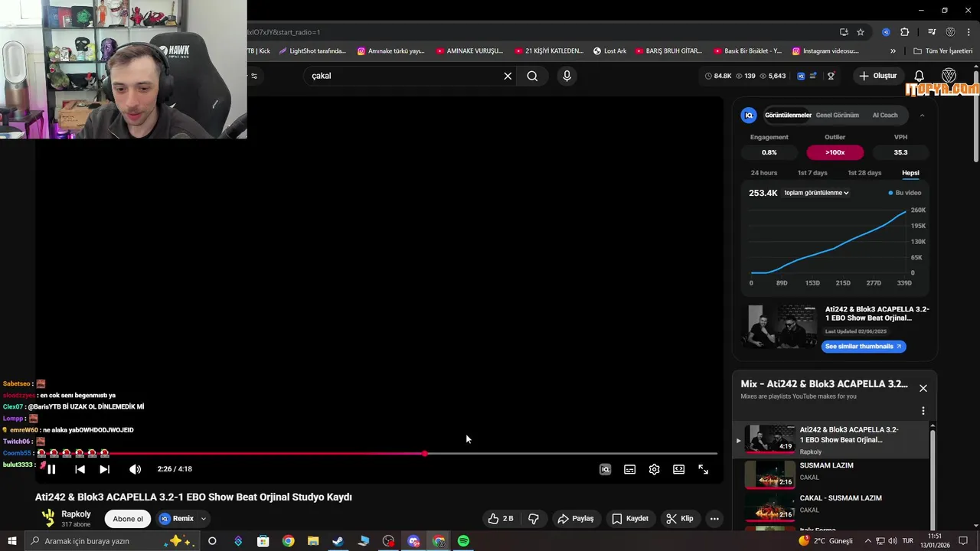Switch to AI Coach tab
The width and height of the screenshot is (980, 551).
pyautogui.click(x=885, y=116)
